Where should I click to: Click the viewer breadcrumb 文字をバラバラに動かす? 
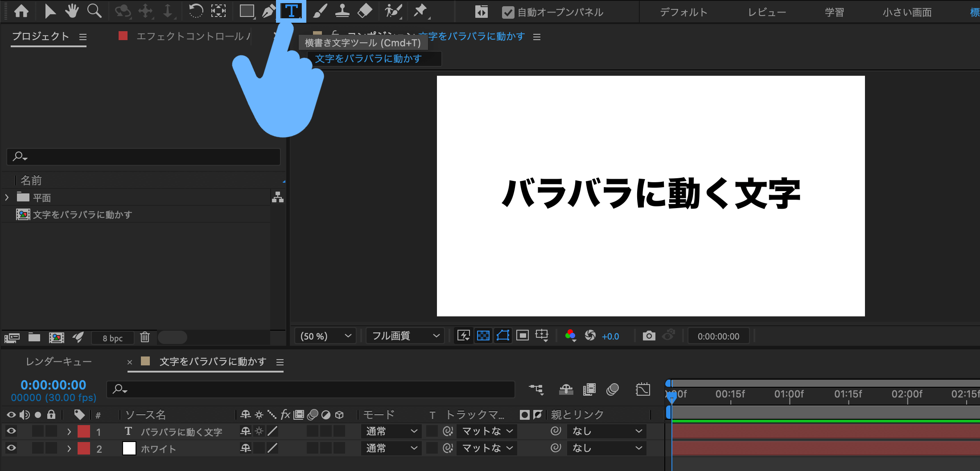tap(368, 59)
